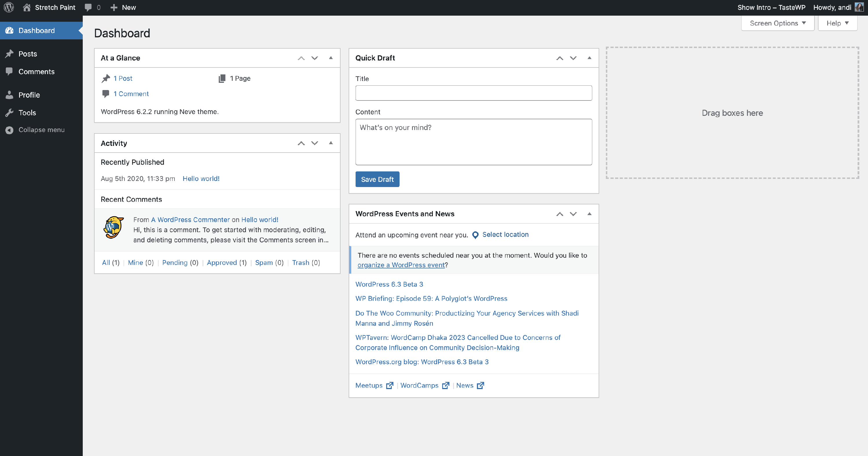Open the Help dropdown tab
The image size is (868, 456).
coord(837,23)
